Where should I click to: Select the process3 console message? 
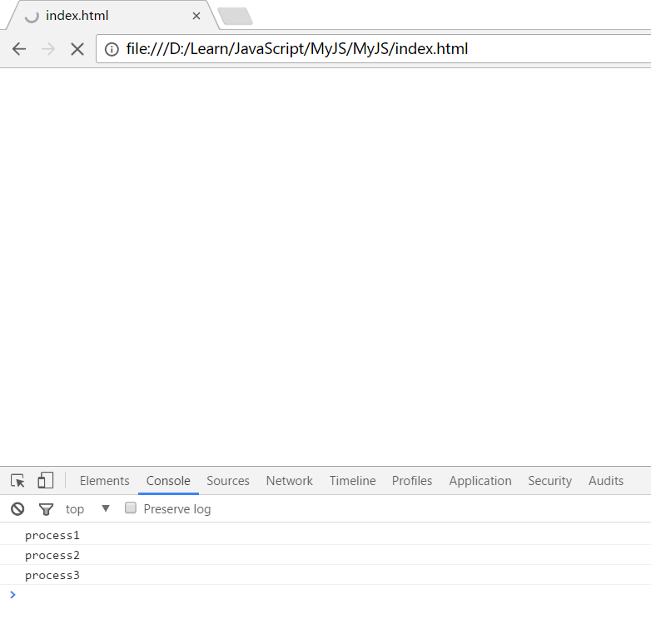coord(325,575)
